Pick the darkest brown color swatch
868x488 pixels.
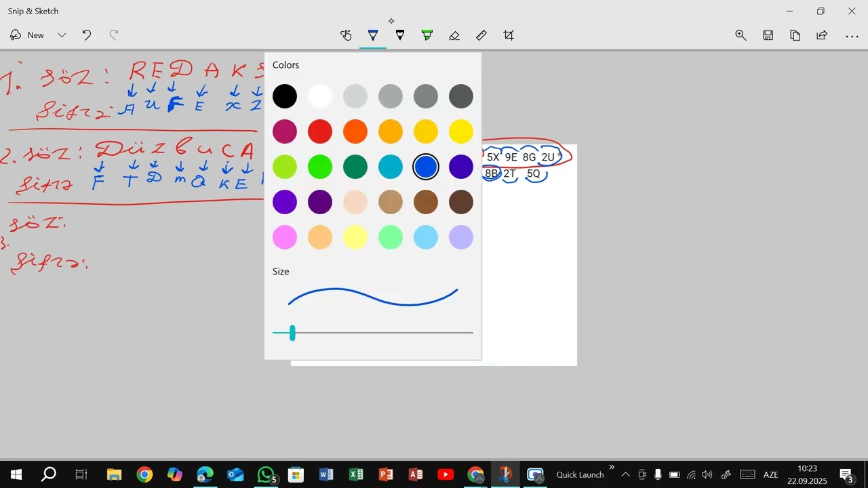[x=461, y=202]
